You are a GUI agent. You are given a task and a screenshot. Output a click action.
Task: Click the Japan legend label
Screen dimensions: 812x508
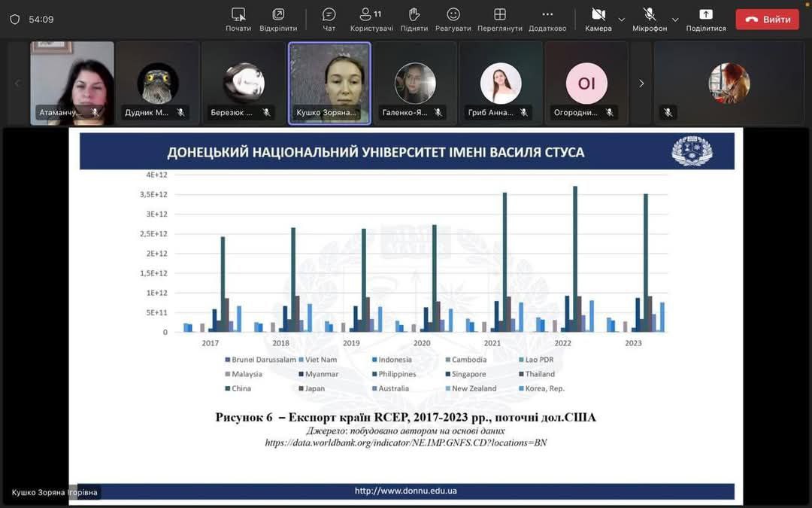315,389
